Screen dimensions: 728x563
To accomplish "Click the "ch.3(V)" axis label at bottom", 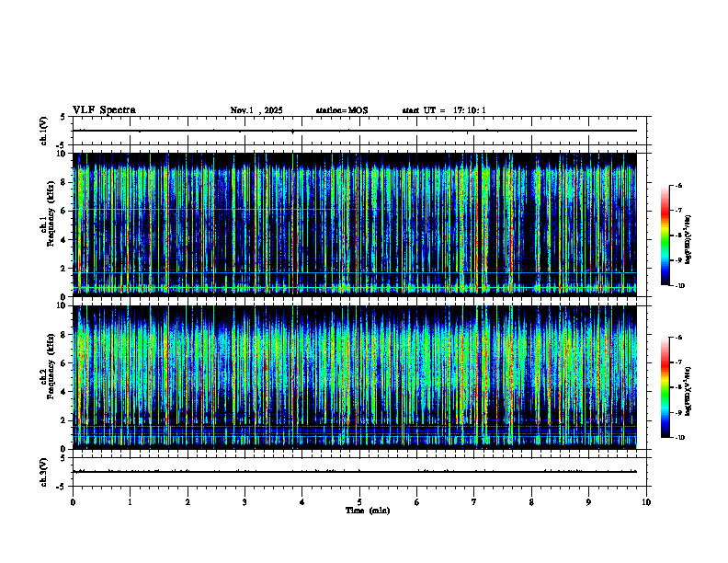I will 44,472.
